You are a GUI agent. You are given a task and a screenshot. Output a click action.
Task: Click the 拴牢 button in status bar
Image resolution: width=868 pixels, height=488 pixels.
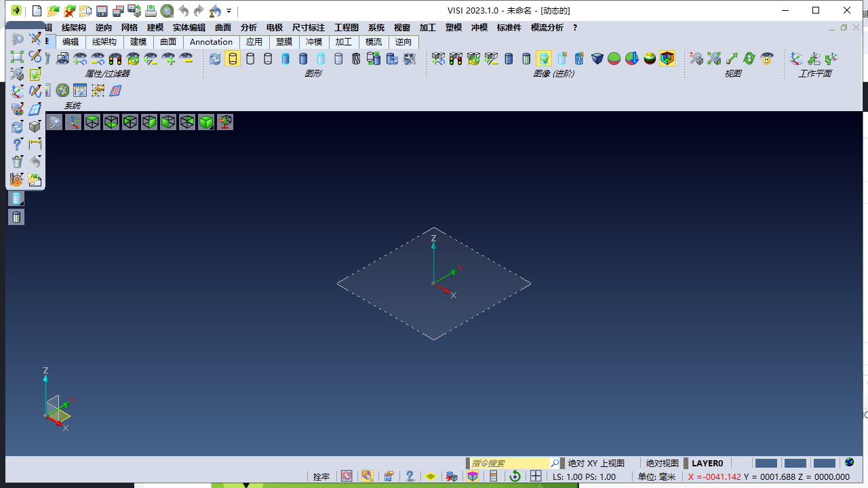point(321,476)
